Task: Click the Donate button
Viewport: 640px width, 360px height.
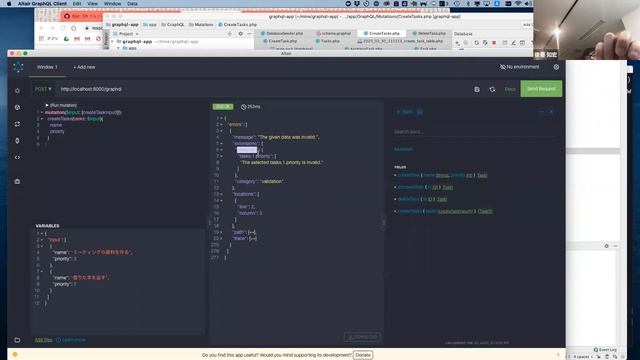Action: point(362,355)
